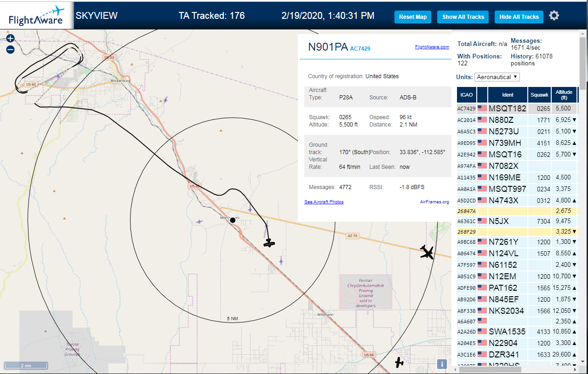Select N61152 aircraft row
The width and height of the screenshot is (588, 374).
point(517,265)
